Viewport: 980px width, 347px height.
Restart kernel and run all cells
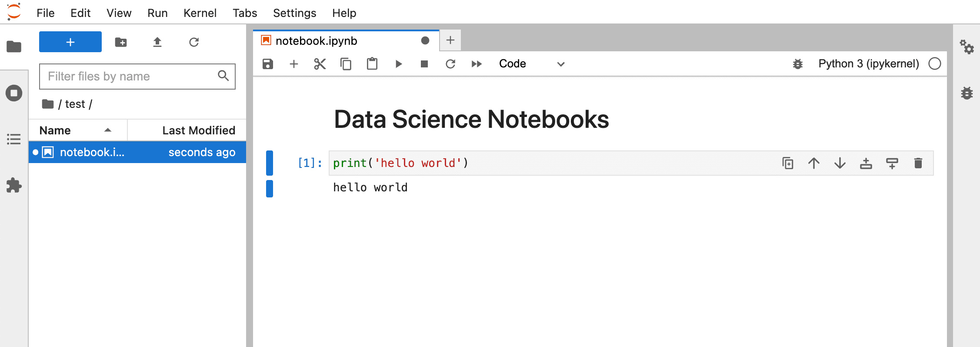click(477, 64)
